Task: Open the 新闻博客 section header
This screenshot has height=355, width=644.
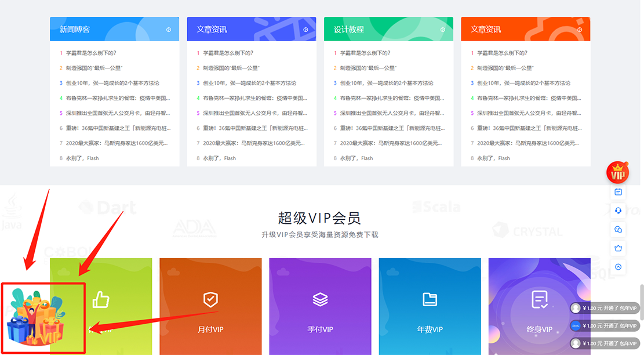Action: click(x=75, y=29)
